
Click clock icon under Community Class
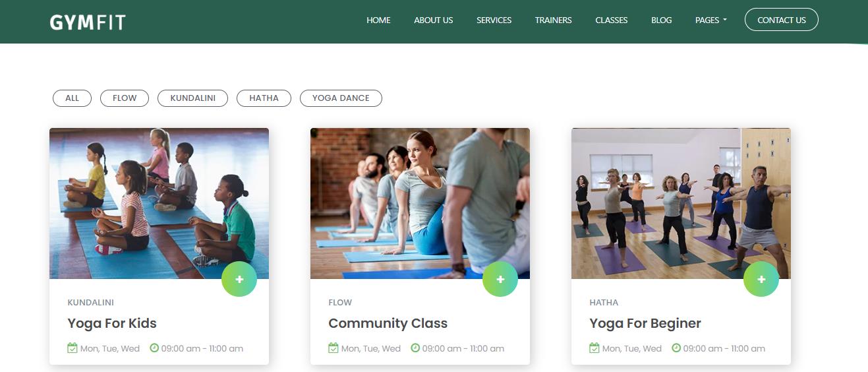[x=415, y=348]
